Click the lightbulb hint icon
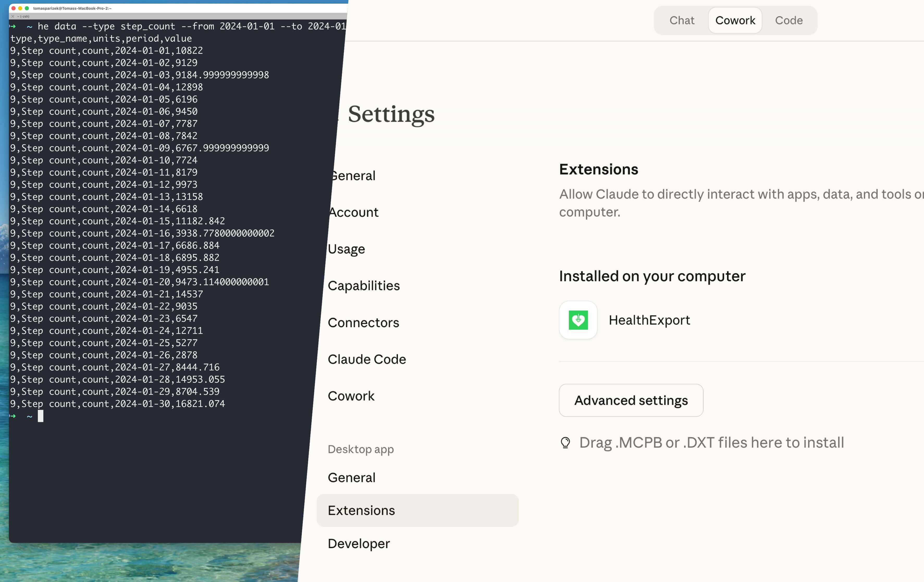The image size is (924, 582). [565, 442]
